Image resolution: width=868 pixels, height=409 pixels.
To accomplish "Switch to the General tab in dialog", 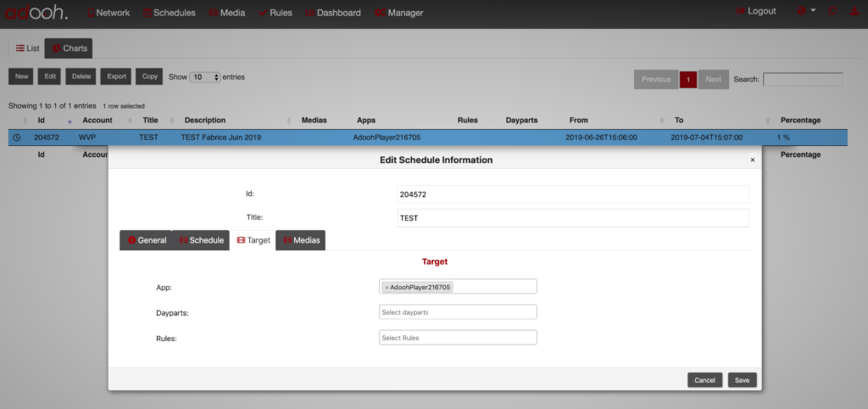I will click(146, 240).
